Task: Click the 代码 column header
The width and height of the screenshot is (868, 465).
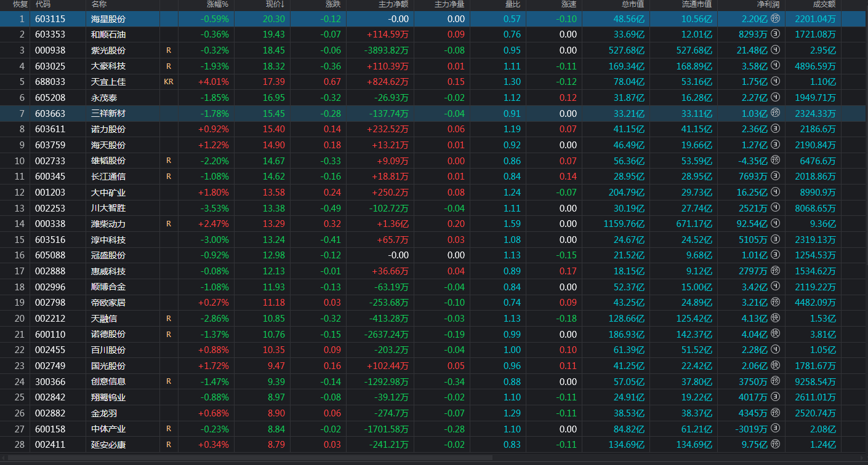Action: pos(43,4)
